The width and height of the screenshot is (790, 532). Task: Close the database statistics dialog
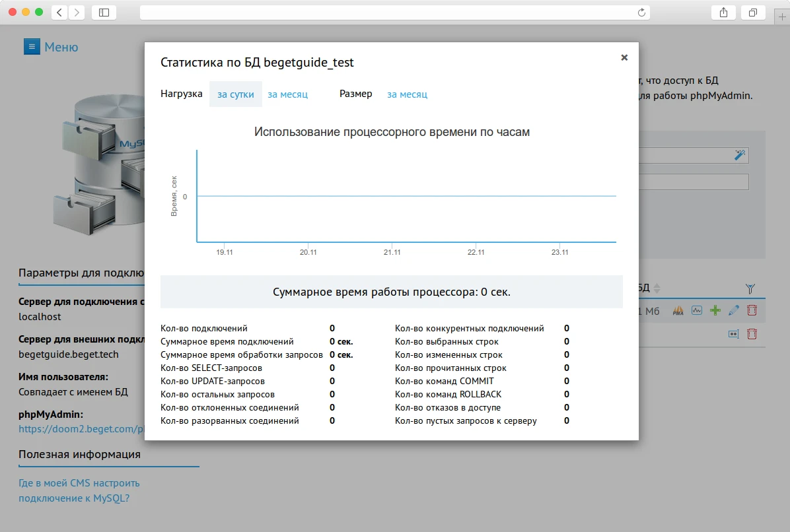tap(624, 57)
